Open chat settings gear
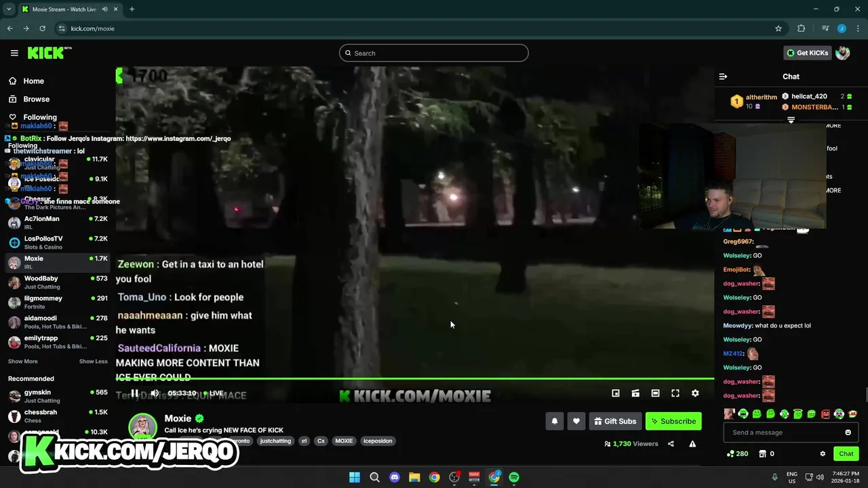868x488 pixels. tap(823, 453)
